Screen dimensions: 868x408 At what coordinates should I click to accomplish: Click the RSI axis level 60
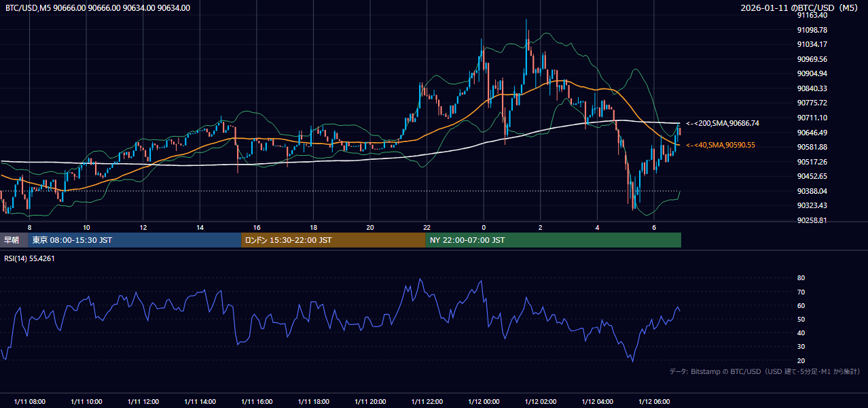[801, 305]
